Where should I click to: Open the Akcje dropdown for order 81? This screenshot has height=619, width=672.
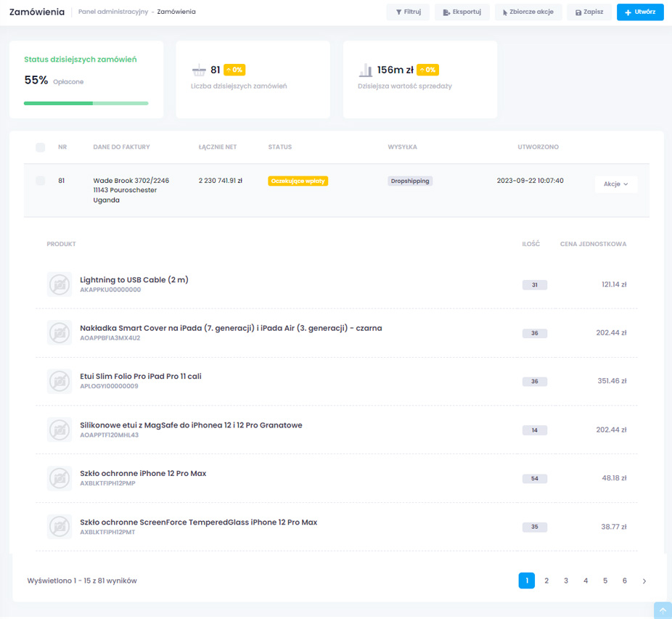pos(615,184)
